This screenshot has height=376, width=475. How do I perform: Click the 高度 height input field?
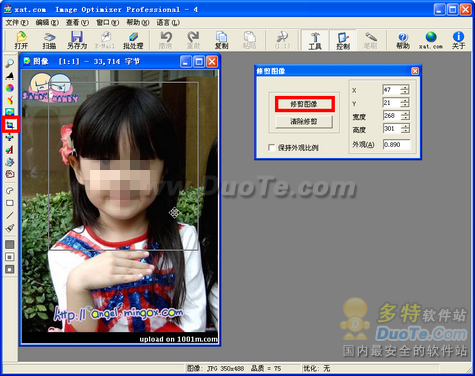pyautogui.click(x=392, y=129)
